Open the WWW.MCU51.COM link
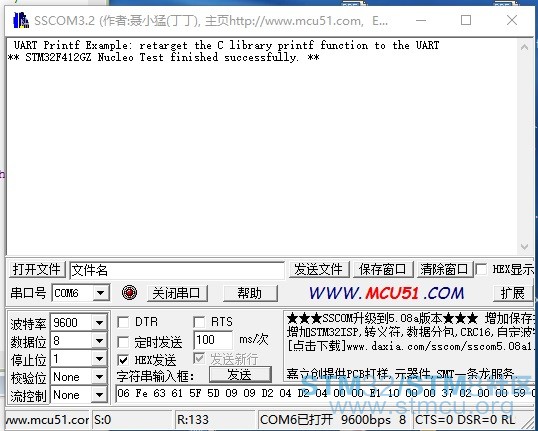The image size is (538, 431). 386,293
